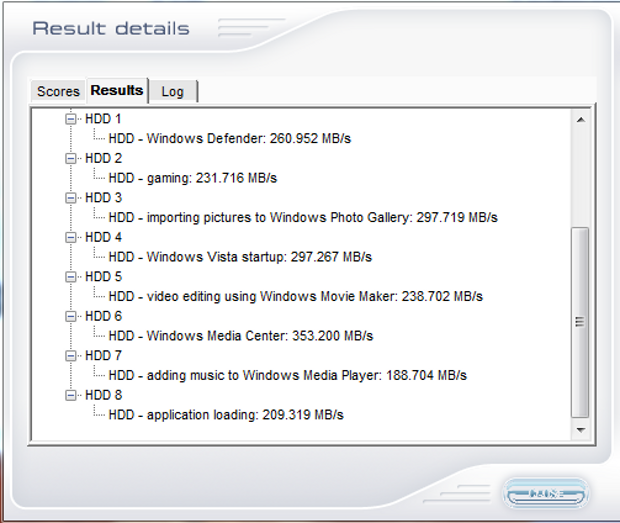Viewport: 620px width, 523px height.
Task: Select the Results tab
Action: tap(117, 90)
